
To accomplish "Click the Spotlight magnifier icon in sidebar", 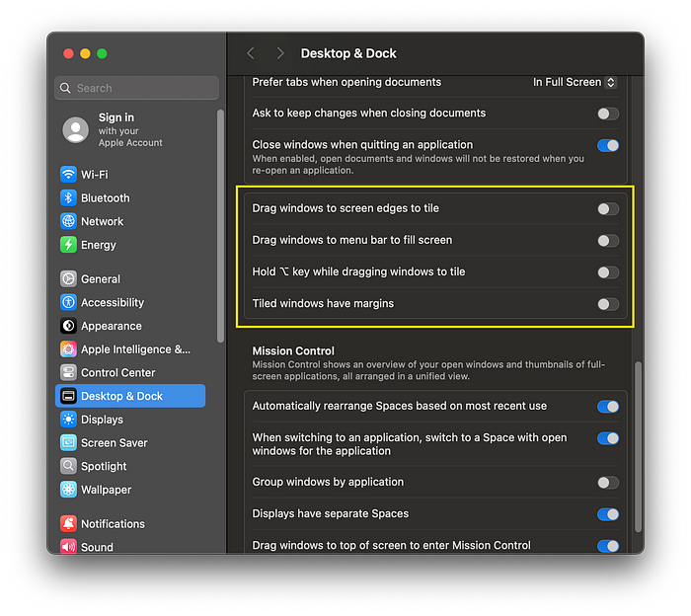I will (68, 466).
